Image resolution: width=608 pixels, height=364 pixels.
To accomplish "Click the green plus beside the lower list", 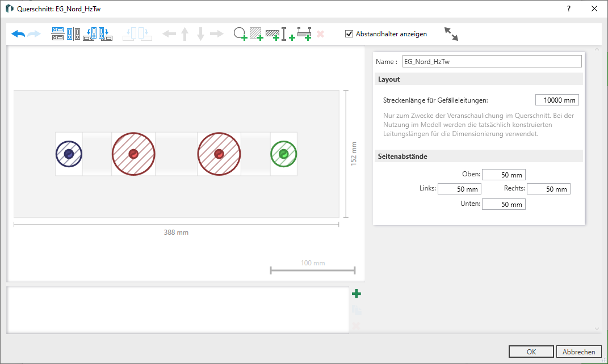I will tap(357, 294).
